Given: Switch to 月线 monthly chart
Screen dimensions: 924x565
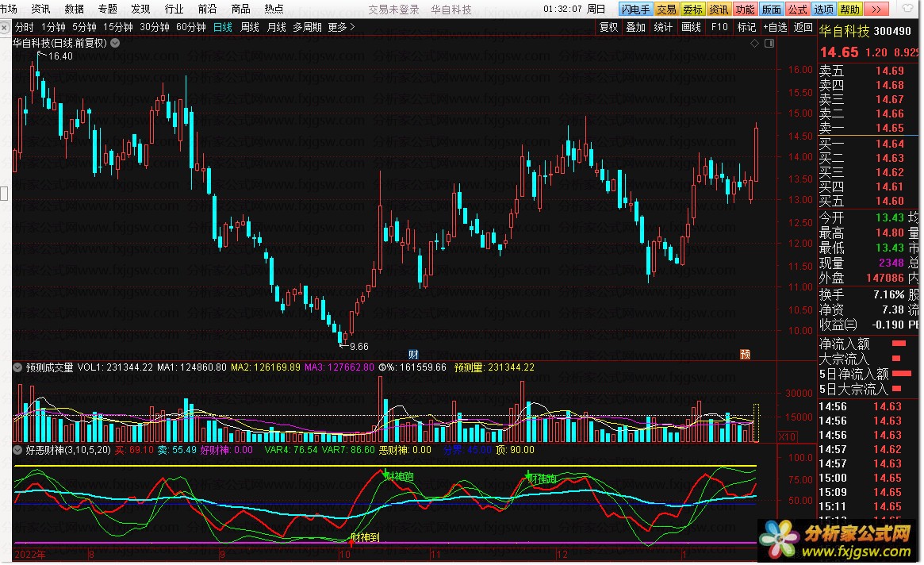Looking at the screenshot, I should click(276, 27).
